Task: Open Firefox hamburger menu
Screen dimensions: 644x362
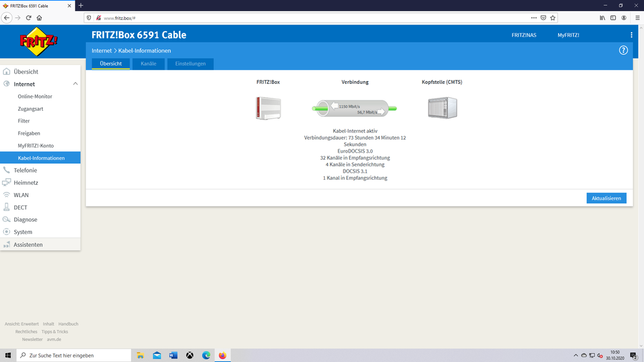Action: coord(638,17)
